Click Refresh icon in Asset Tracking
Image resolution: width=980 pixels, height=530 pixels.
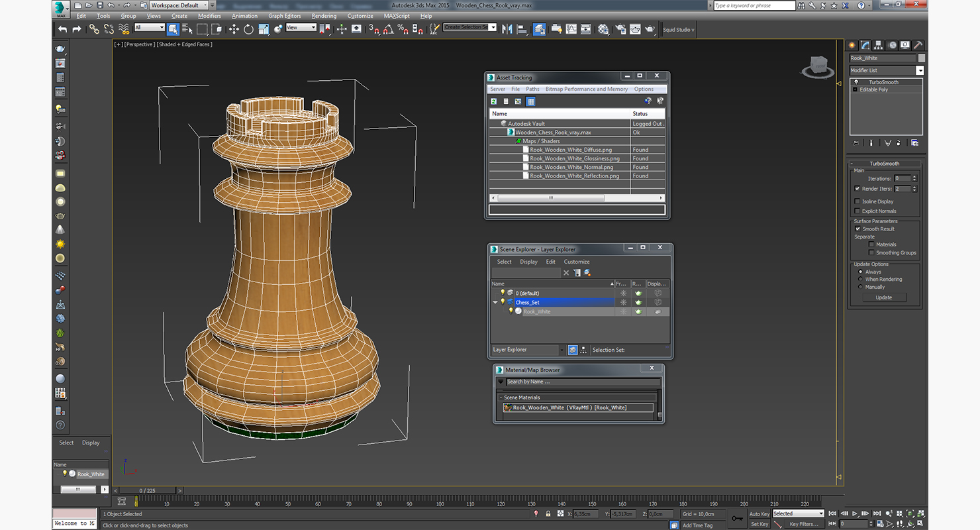tap(494, 101)
